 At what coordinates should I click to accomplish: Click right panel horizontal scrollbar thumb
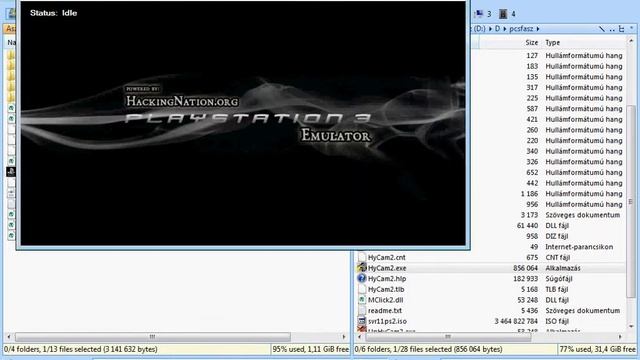click(448, 337)
